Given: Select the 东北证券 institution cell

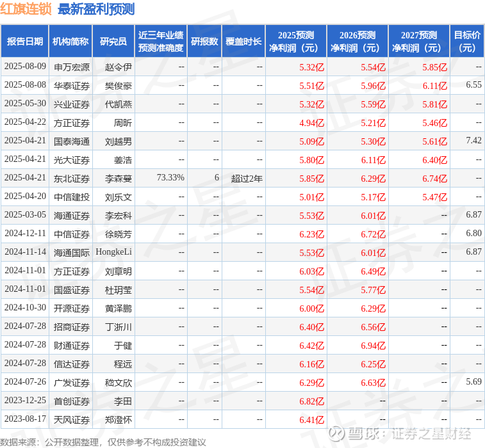Looking at the screenshot, I should point(72,179).
